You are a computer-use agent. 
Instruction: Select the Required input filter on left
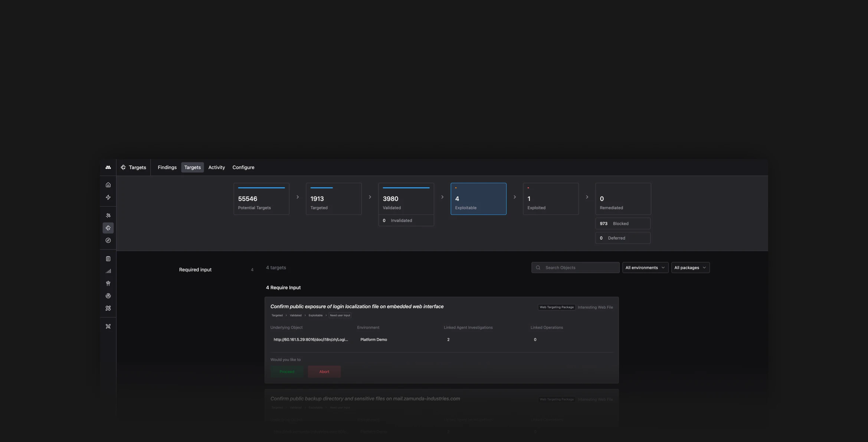(x=216, y=270)
